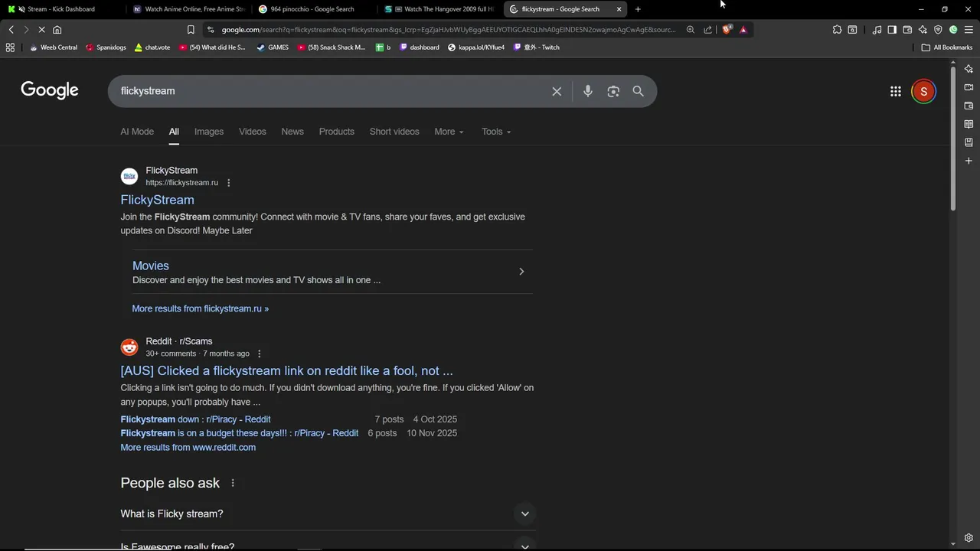Open the Reading List in sidebar
Viewport: 980px width, 551px height.
(969, 124)
